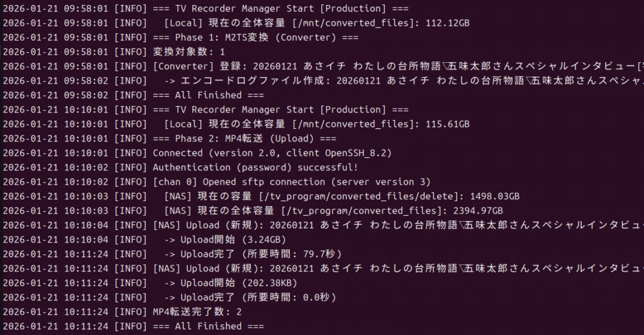
Task: Click the 2394.97GB NAS total capacity value
Action: [x=478, y=211]
